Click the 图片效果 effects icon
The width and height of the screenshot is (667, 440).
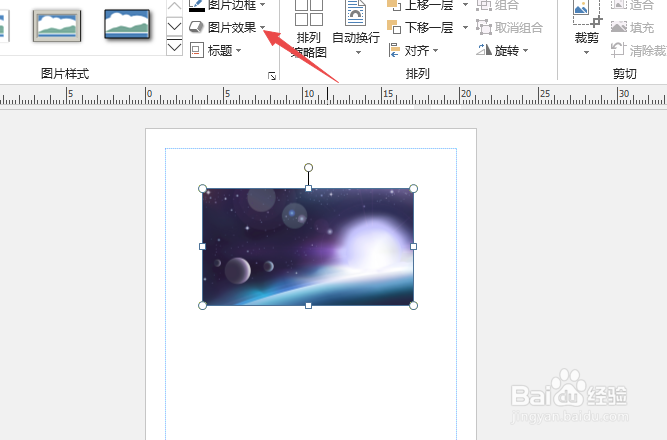(196, 27)
